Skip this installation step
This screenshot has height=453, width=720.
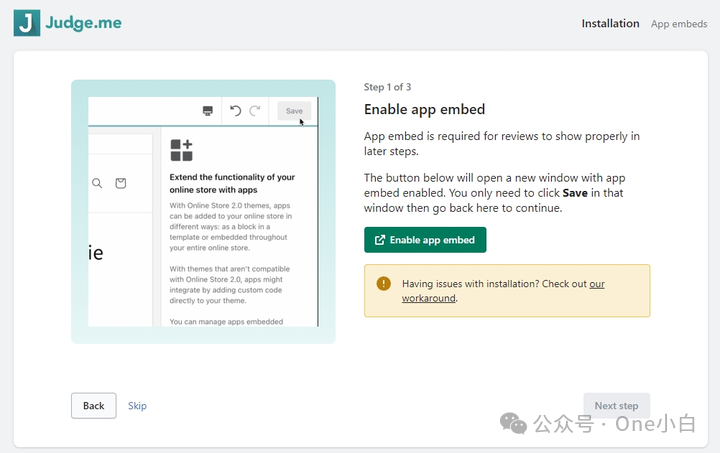137,405
